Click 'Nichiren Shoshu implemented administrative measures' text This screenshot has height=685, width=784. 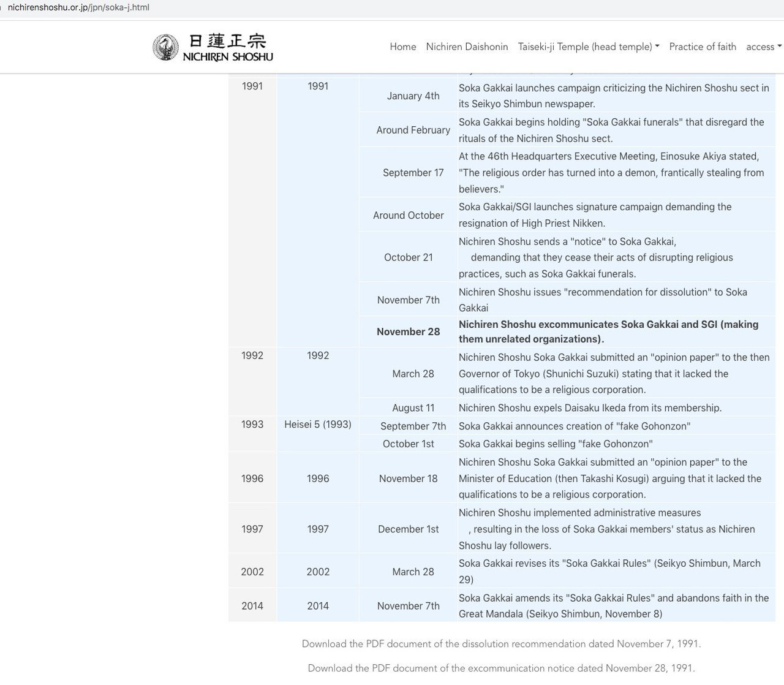coord(607,529)
